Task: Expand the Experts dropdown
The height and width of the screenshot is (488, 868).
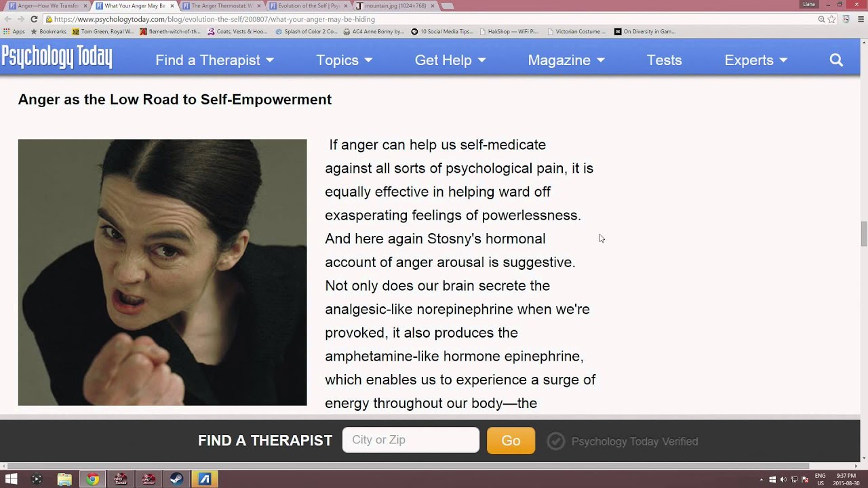Action: 756,60
